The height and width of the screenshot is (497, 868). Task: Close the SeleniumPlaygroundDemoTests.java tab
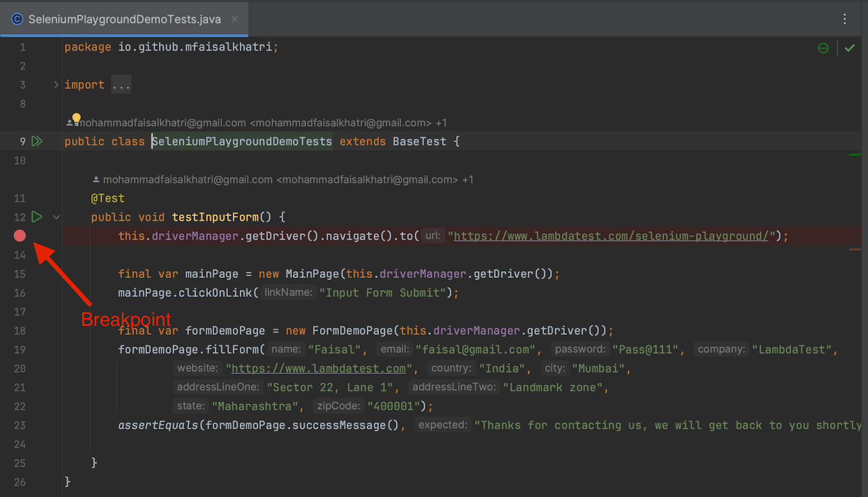tap(234, 19)
